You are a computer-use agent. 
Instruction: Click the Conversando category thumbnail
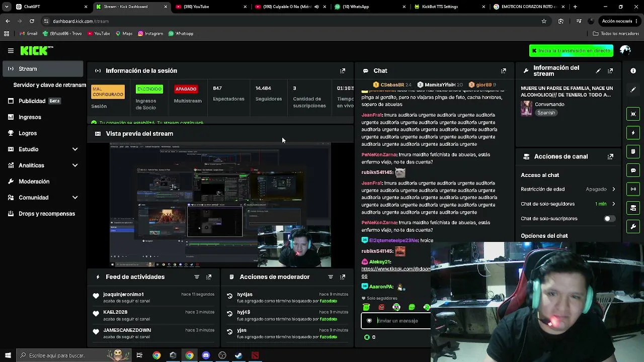click(526, 108)
